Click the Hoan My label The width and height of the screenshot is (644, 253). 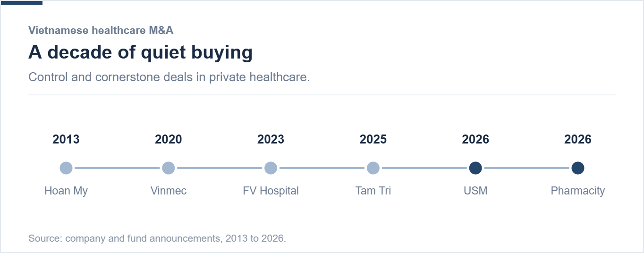click(66, 191)
